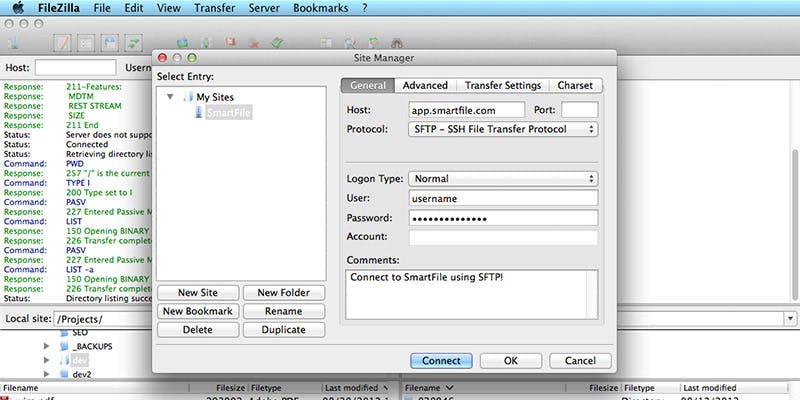800x400 pixels.
Task: Open the Bookmarks menu
Action: tap(321, 8)
